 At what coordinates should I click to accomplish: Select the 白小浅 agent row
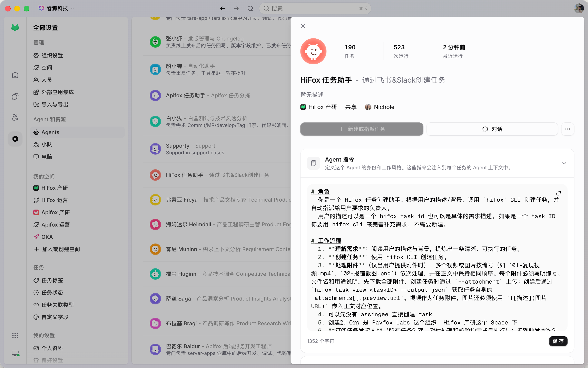coord(217,122)
